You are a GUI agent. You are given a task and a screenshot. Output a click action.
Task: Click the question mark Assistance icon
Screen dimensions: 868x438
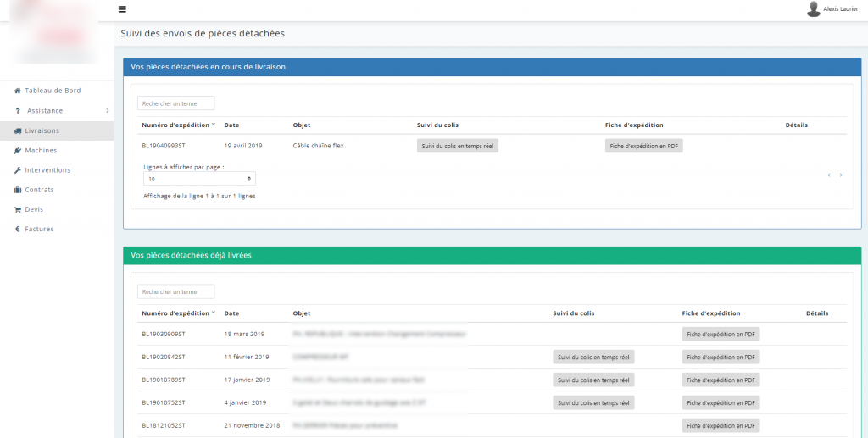click(18, 111)
